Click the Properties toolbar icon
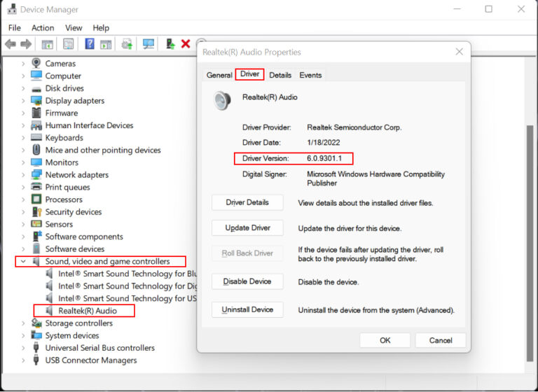The height and width of the screenshot is (392, 538). [x=68, y=44]
